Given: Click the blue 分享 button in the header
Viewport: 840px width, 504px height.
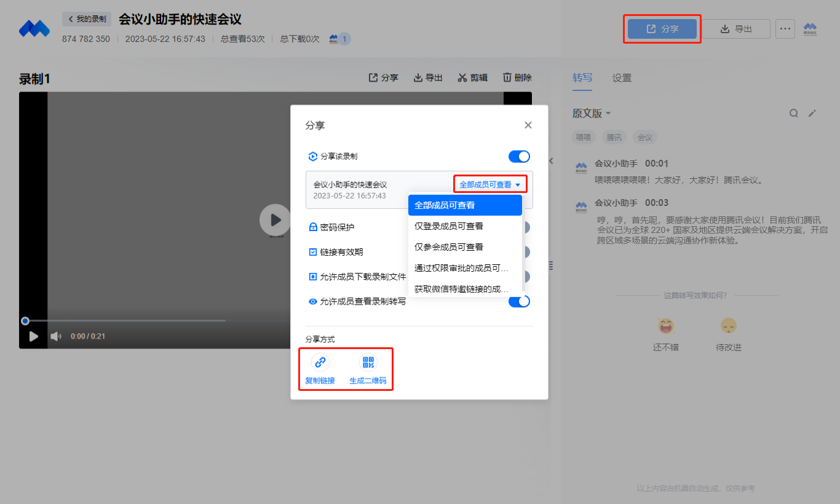Looking at the screenshot, I should [662, 29].
